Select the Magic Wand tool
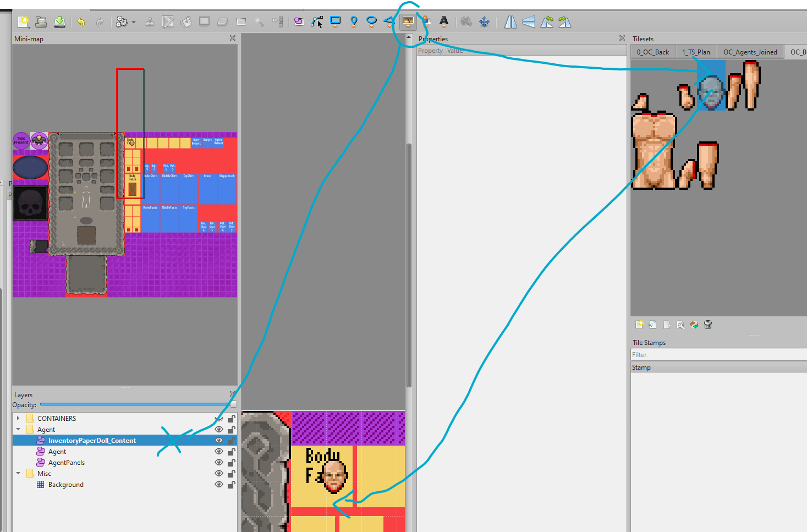 pyautogui.click(x=260, y=22)
